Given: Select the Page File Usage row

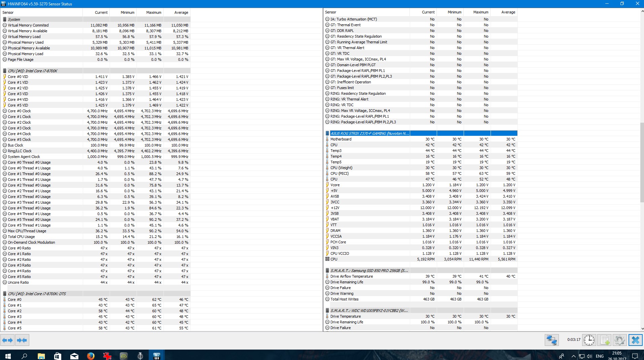Looking at the screenshot, I should (x=96, y=59).
